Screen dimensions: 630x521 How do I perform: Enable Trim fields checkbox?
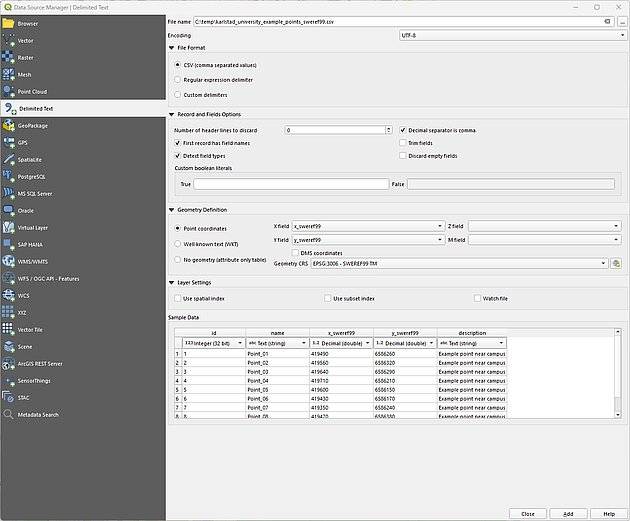pyautogui.click(x=403, y=143)
